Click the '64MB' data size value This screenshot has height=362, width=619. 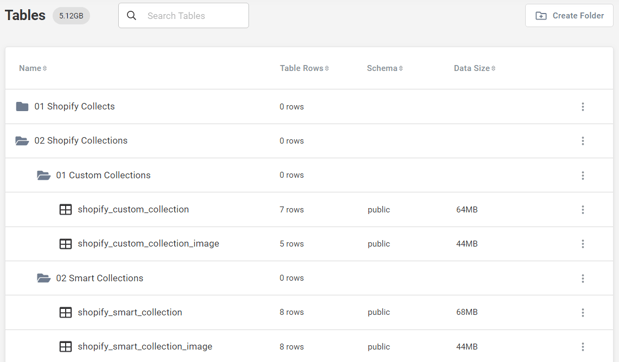pos(467,210)
